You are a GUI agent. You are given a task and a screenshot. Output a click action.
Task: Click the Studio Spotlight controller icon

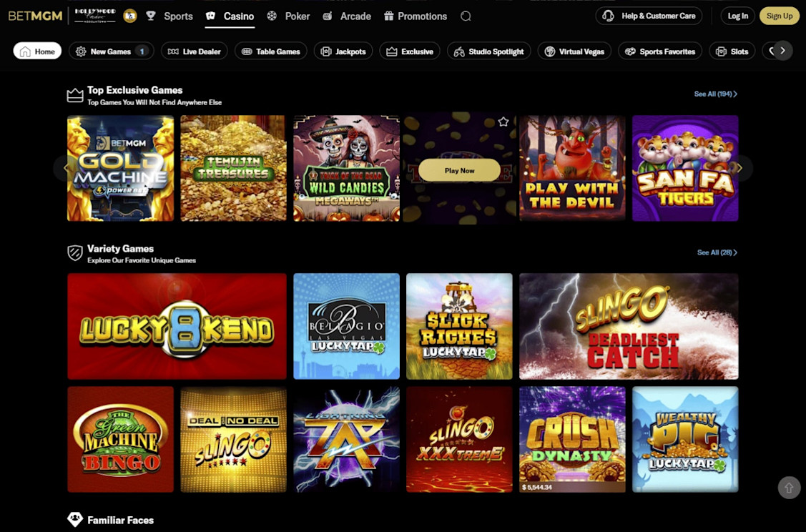click(x=459, y=51)
